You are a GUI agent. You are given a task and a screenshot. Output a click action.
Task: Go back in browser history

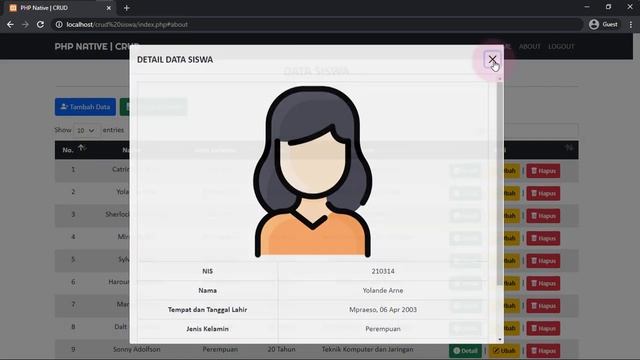pos(10,24)
